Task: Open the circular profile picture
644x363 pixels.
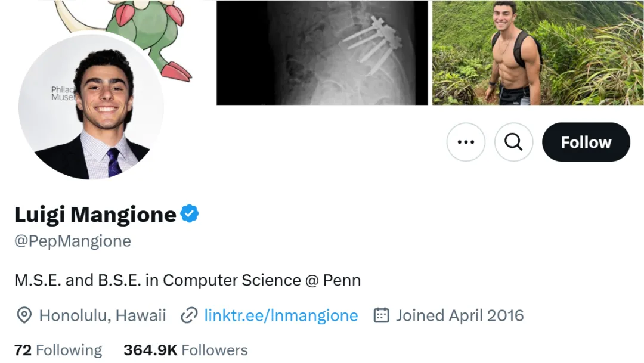Action: coord(91,107)
